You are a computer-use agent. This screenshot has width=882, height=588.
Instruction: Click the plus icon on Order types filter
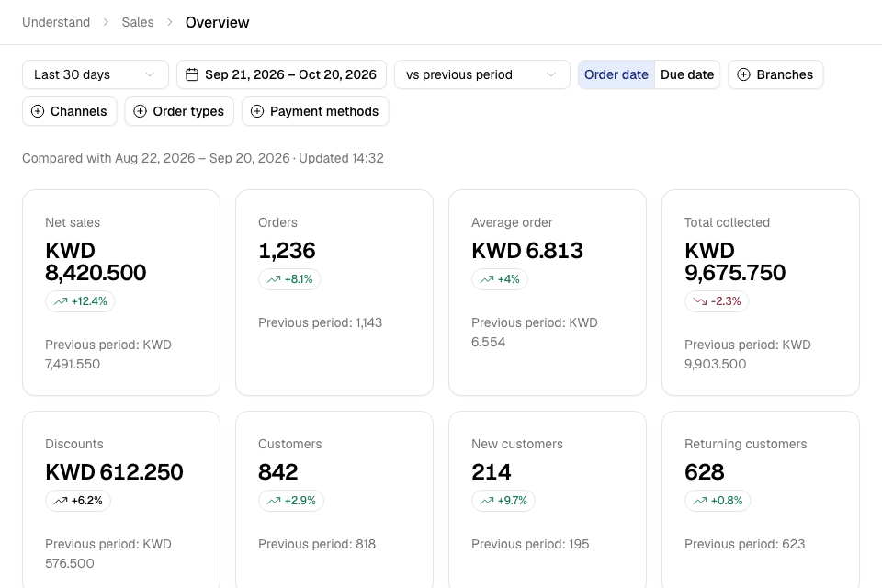[x=140, y=111]
